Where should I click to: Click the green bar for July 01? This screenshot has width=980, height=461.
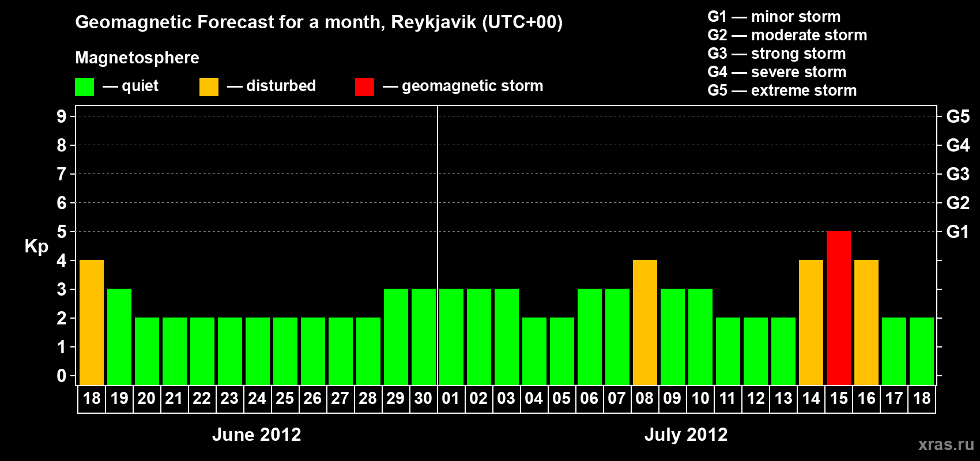coord(451,337)
